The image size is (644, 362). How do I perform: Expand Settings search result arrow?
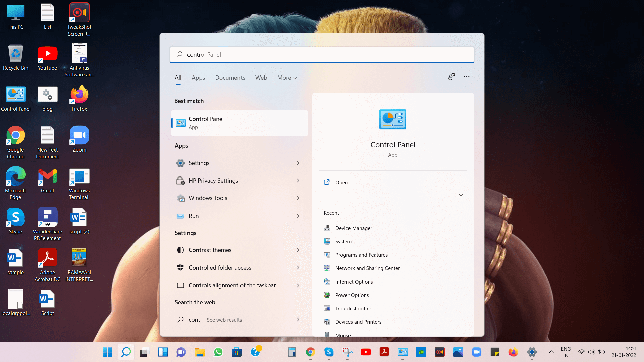click(x=298, y=163)
